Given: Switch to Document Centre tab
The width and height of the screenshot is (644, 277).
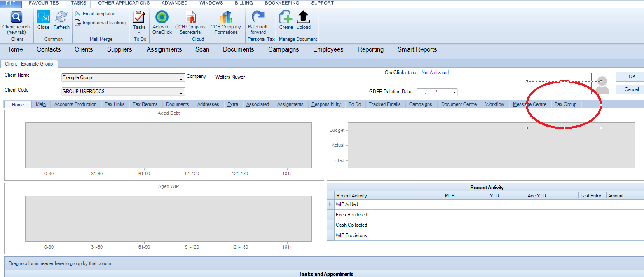Looking at the screenshot, I should [x=459, y=104].
